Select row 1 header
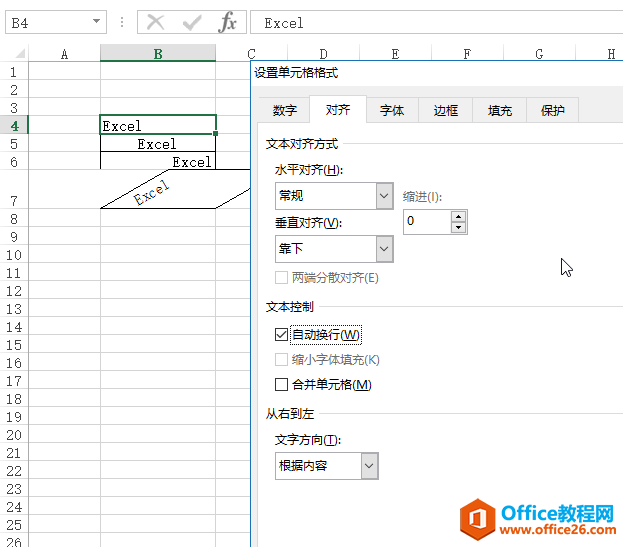Viewport: 623px width, 547px height. pos(14,72)
